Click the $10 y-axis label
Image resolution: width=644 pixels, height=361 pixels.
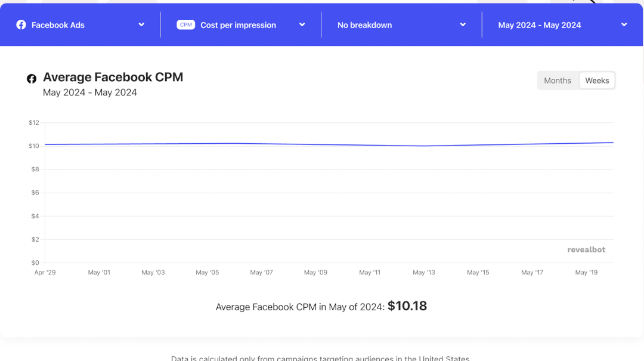(x=33, y=146)
